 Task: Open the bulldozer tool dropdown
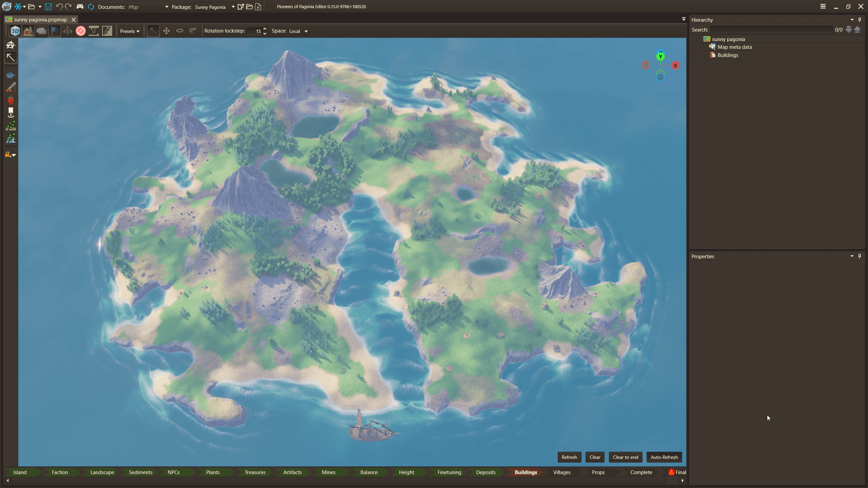tap(10, 155)
